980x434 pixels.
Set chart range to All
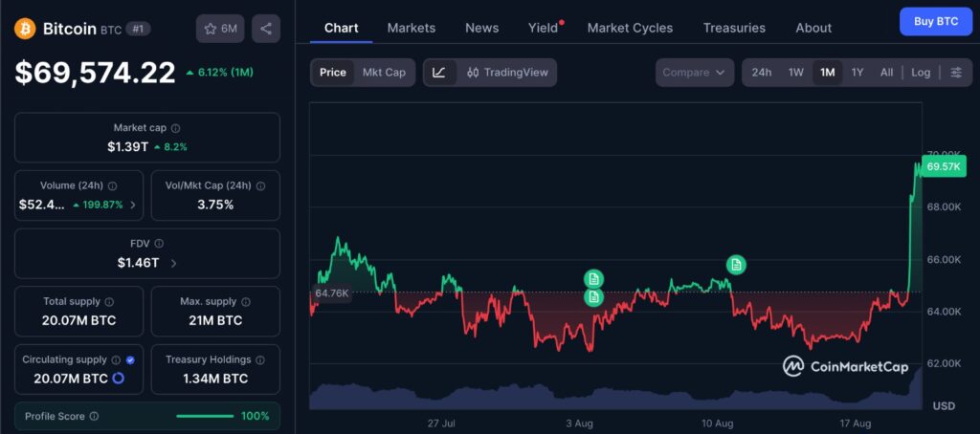[x=886, y=73]
